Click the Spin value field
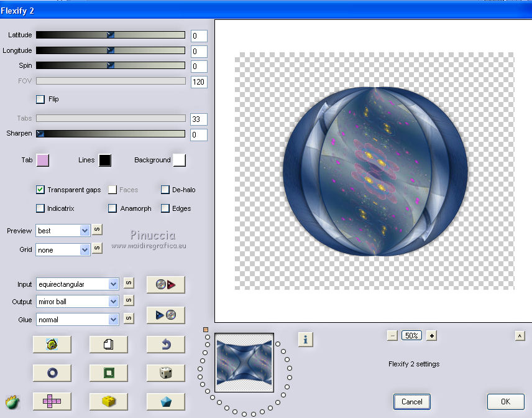 199,66
